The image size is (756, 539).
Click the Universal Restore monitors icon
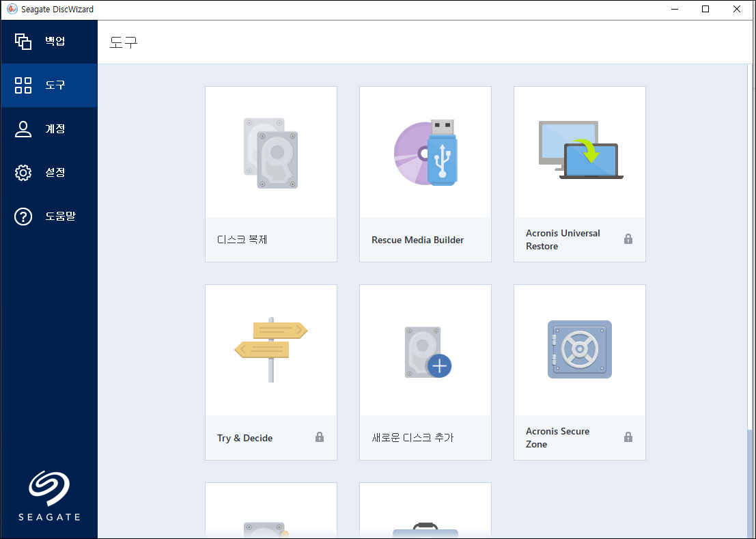580,150
